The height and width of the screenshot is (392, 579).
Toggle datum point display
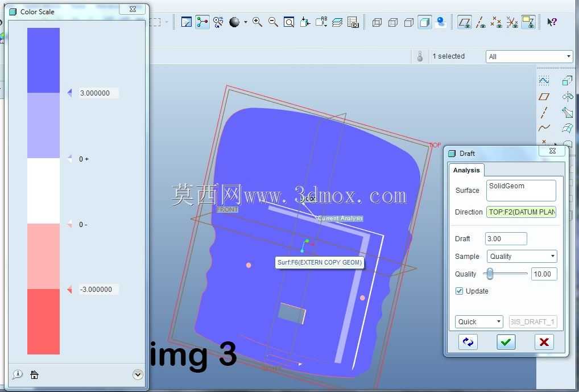(x=497, y=22)
